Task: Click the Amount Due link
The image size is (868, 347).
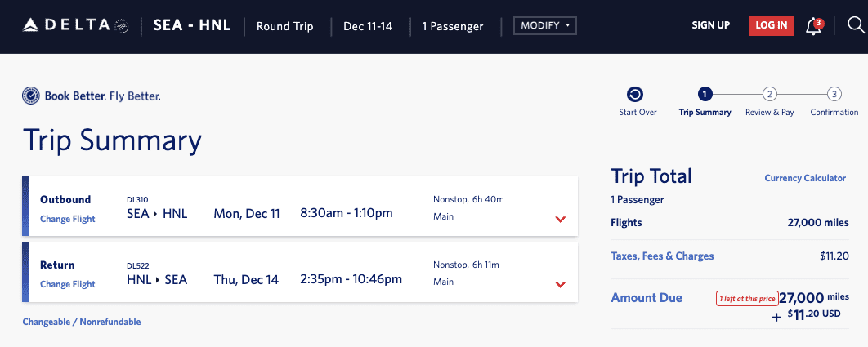Action: [647, 298]
